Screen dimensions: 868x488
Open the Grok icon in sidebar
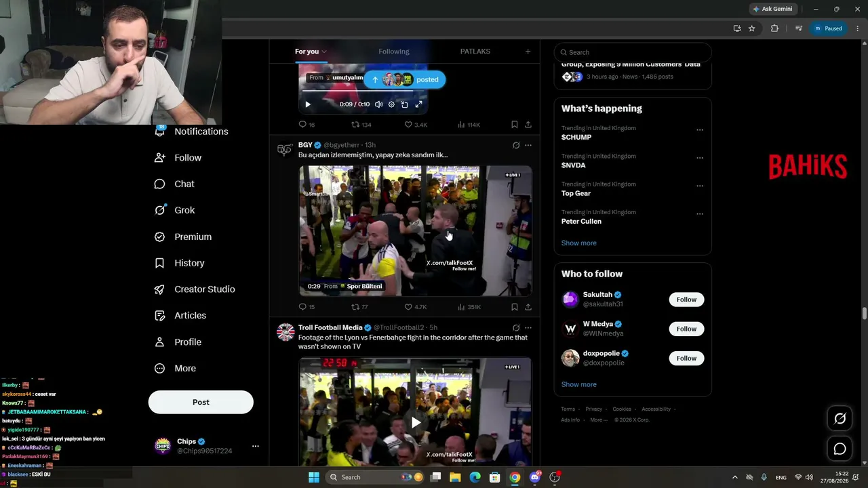160,210
